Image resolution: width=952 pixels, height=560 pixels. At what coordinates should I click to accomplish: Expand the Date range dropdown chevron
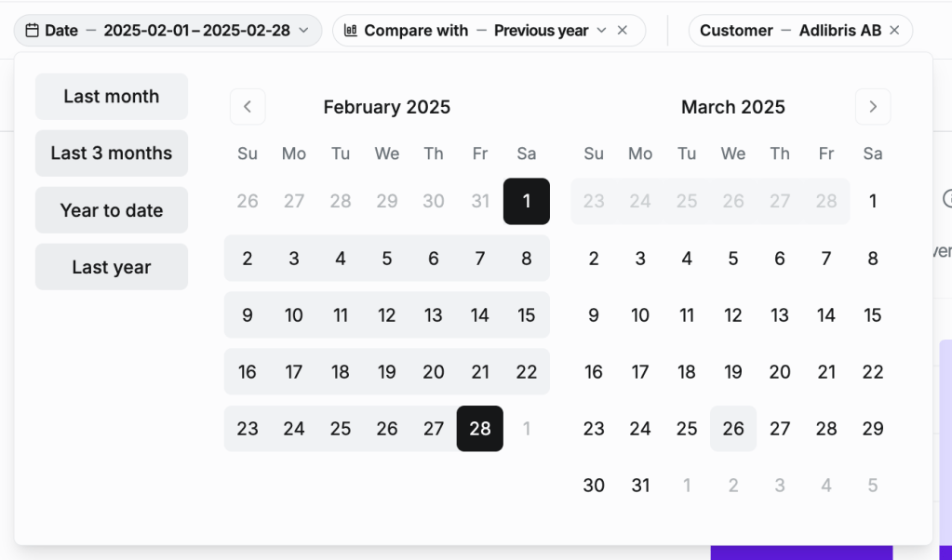coord(303,31)
